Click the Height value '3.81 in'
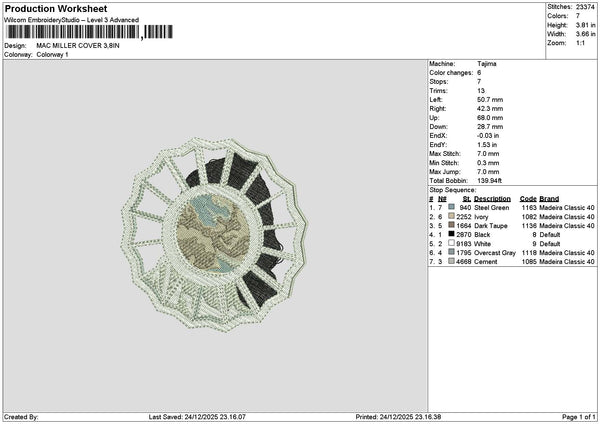 point(585,25)
